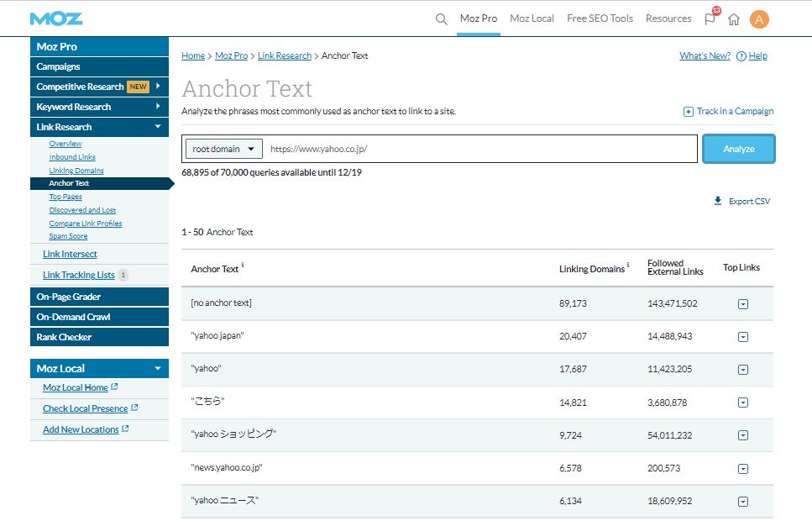Screen dimensions: 812x521
Task: Click external link icon beside Check Local Presence
Action: pyautogui.click(x=134, y=408)
